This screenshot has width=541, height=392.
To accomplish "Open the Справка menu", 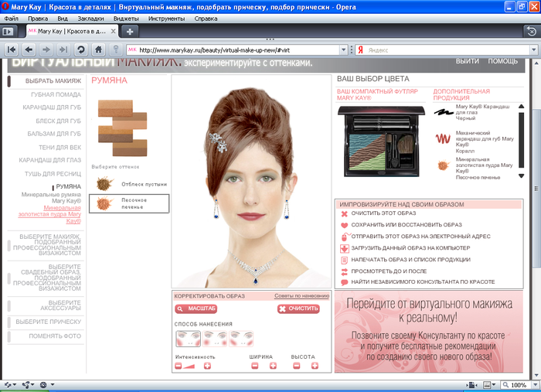I will [x=206, y=19].
